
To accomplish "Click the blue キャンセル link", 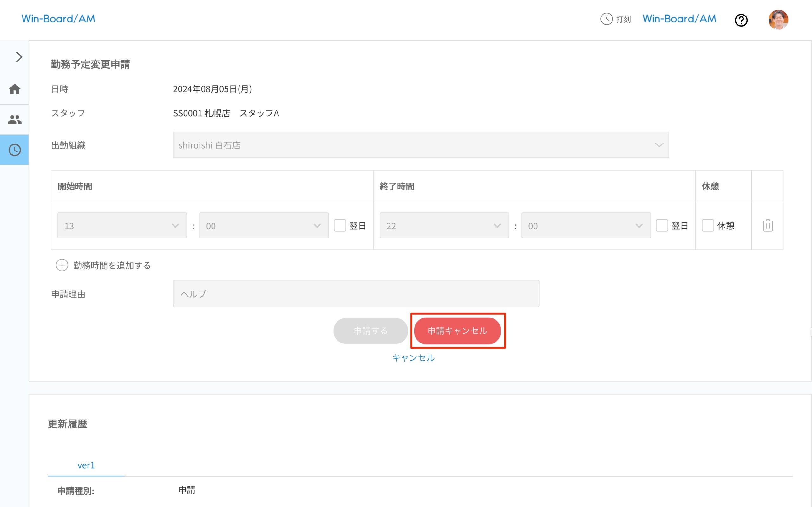I will point(413,358).
